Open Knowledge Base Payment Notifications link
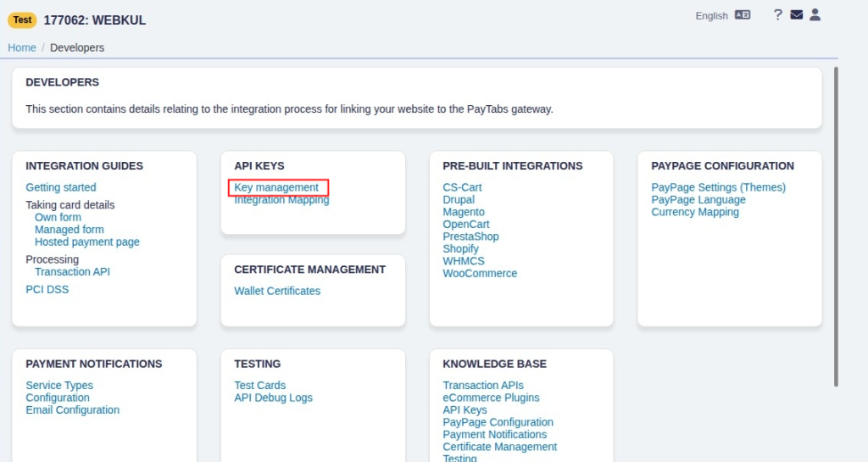868x462 pixels. coord(495,434)
